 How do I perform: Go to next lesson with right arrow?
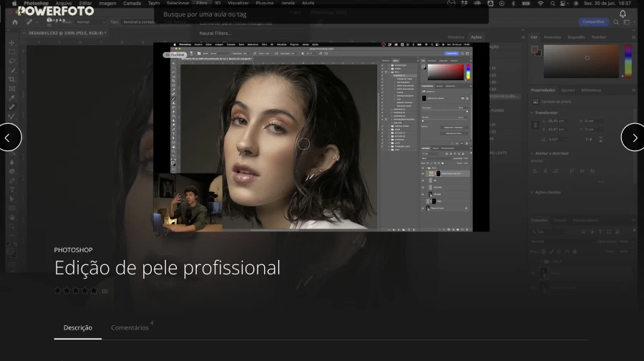(x=634, y=138)
